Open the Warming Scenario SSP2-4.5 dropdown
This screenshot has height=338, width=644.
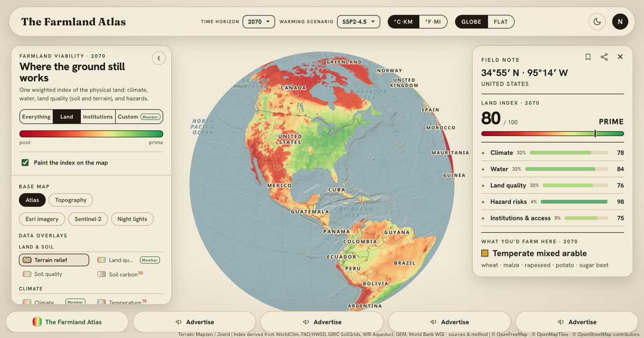pos(358,22)
